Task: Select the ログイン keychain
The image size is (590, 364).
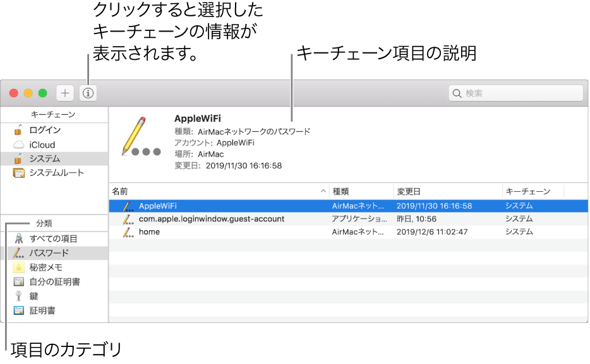Action: coord(54,130)
